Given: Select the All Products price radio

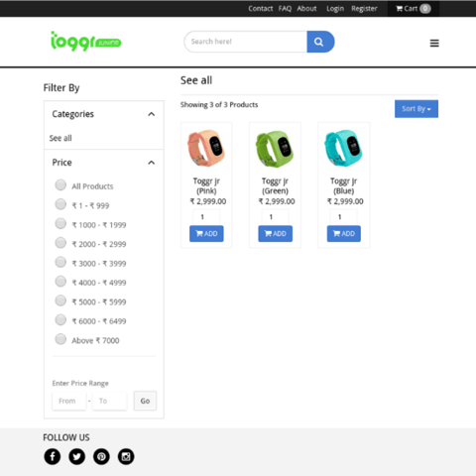Looking at the screenshot, I should coord(60,185).
